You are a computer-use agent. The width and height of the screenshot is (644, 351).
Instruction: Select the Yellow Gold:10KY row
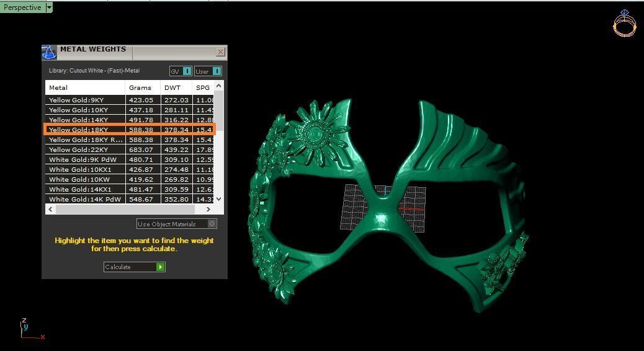click(x=130, y=110)
